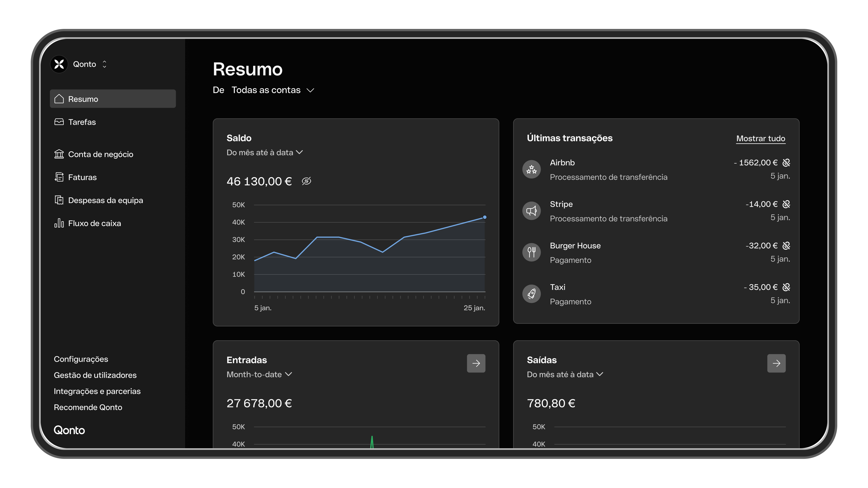Click the Entradas arrow button

pos(476,363)
